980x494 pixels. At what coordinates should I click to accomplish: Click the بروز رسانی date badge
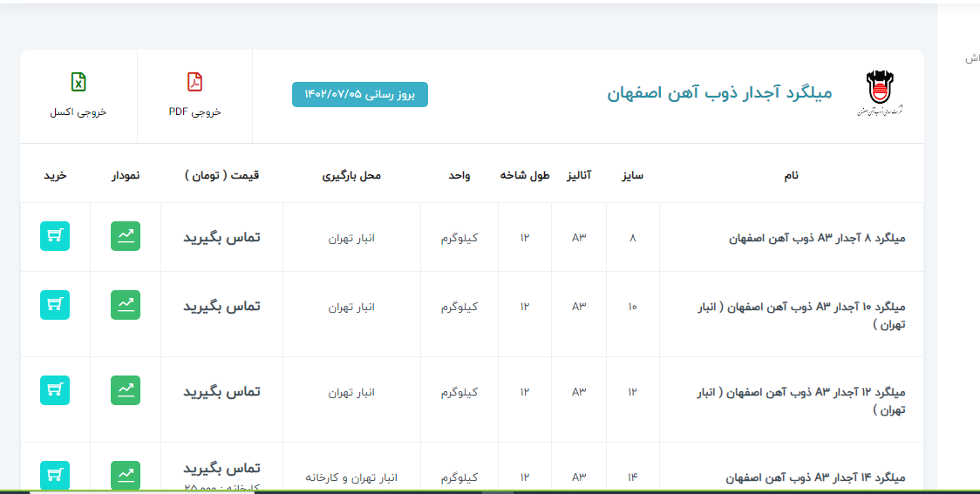tap(360, 94)
